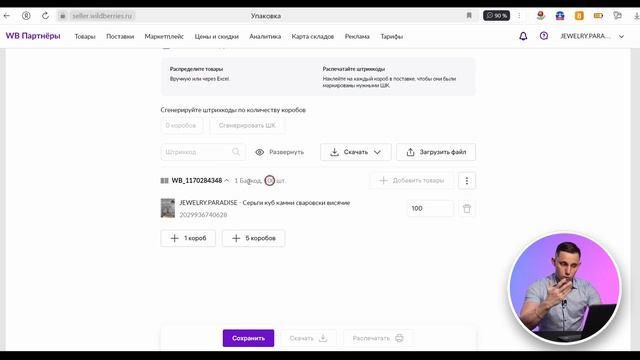
Task: Open the Поставки menu
Action: (x=120, y=36)
